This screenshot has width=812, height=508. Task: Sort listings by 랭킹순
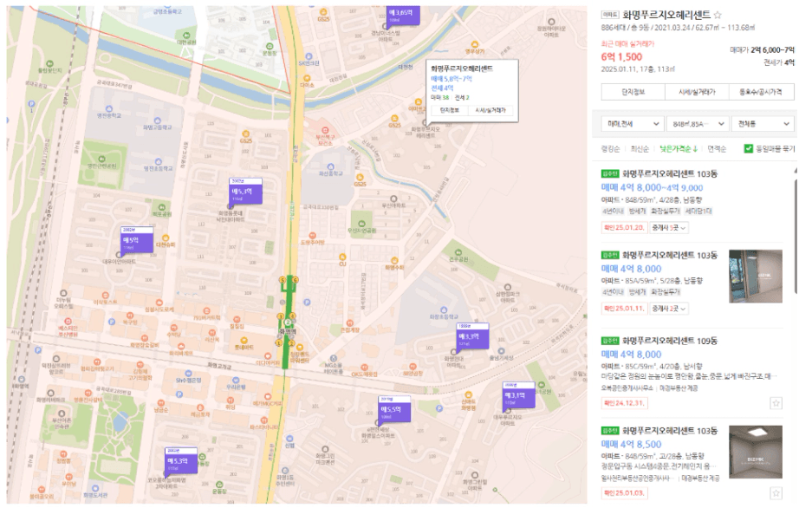click(610, 149)
